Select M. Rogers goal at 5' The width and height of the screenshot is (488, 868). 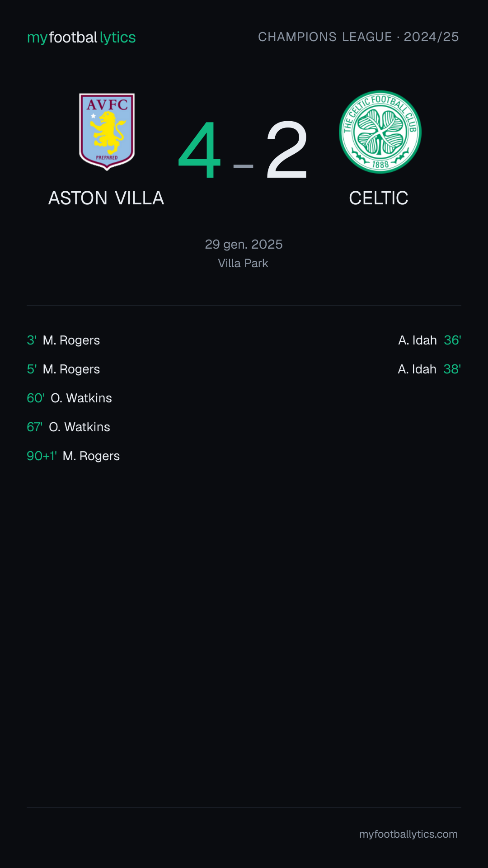[63, 369]
